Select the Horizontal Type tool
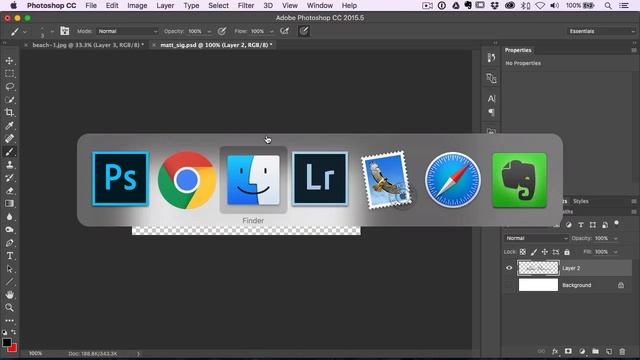This screenshot has height=360, width=640. 9,256
